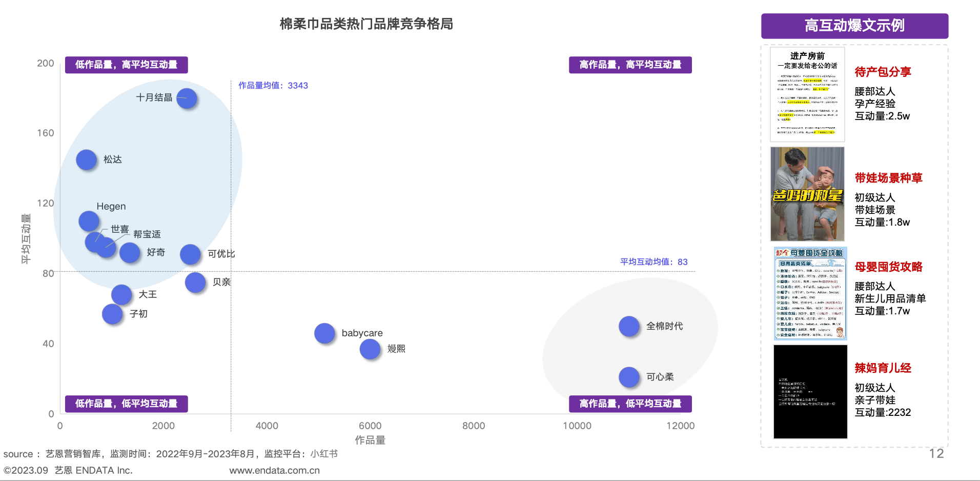Viewport: 980px width, 481px height.
Task: Click the 平均互动量 y-axis title
Action: coord(26,239)
